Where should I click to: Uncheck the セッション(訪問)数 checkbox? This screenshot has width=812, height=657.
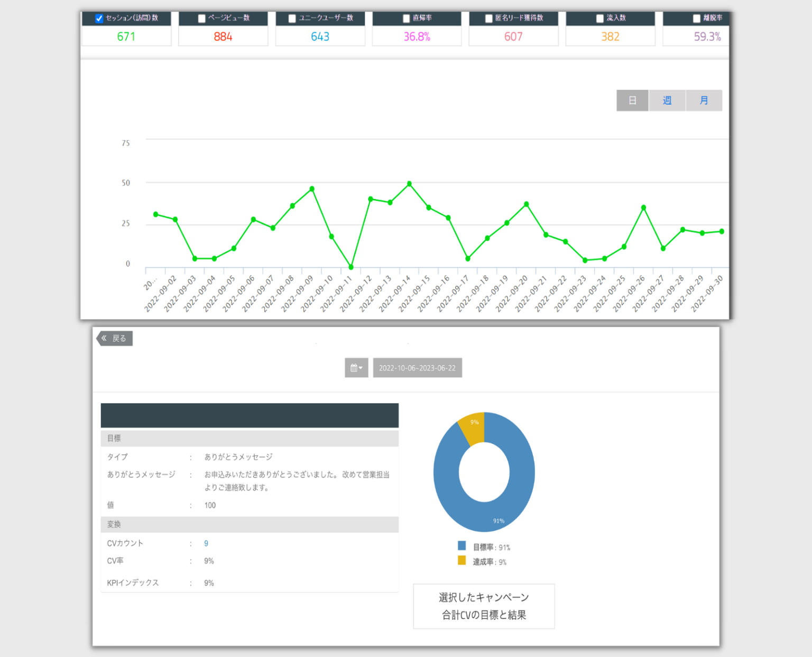pyautogui.click(x=99, y=19)
